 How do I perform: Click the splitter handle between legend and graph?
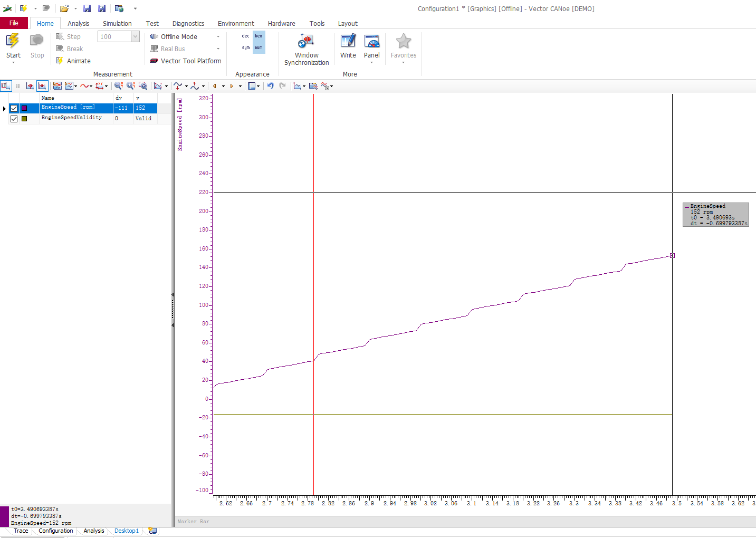point(173,310)
